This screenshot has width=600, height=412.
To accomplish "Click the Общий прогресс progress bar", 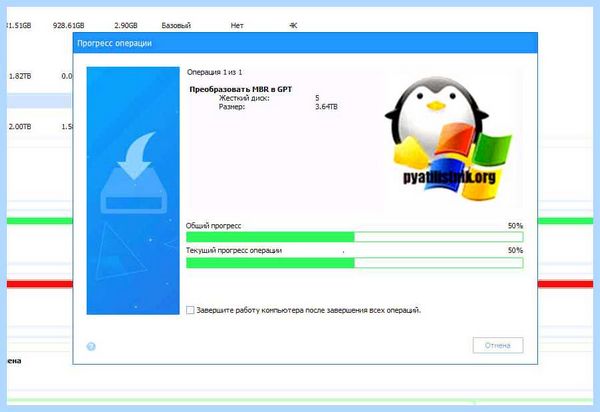I will point(354,237).
